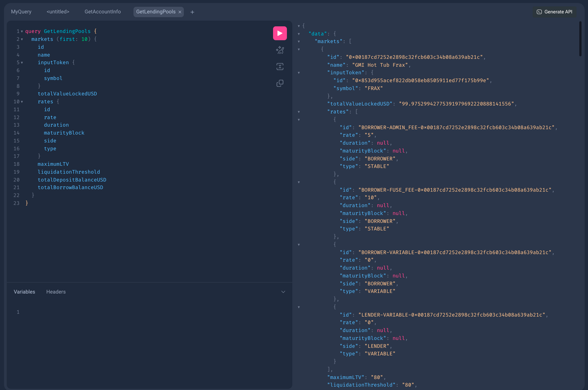Copy the query with the copy icon

[280, 83]
